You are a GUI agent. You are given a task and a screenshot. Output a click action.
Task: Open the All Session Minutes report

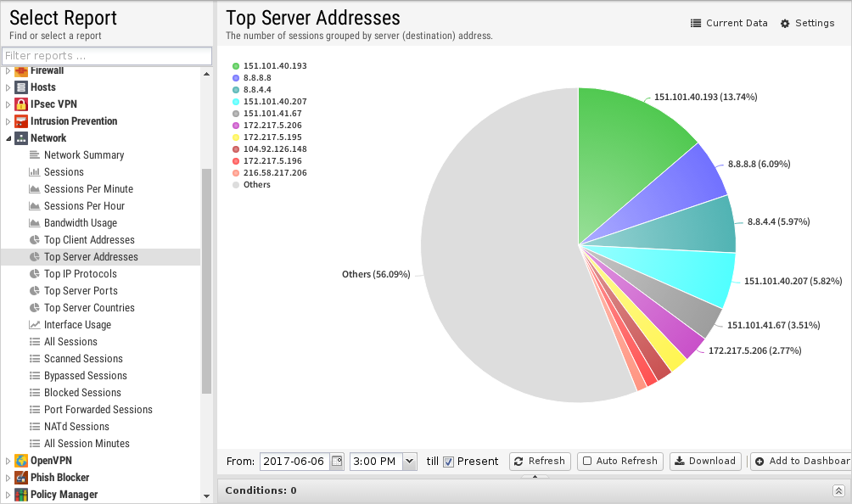click(87, 444)
